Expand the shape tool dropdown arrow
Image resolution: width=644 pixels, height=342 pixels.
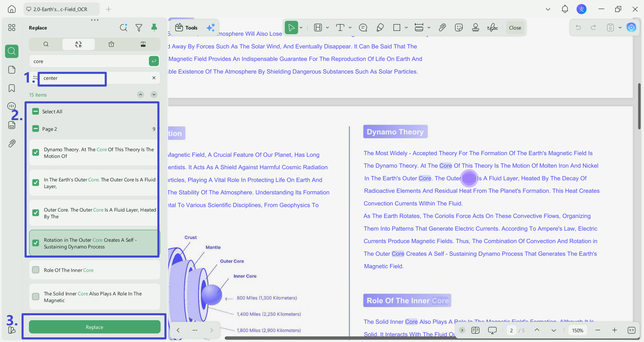click(x=406, y=27)
